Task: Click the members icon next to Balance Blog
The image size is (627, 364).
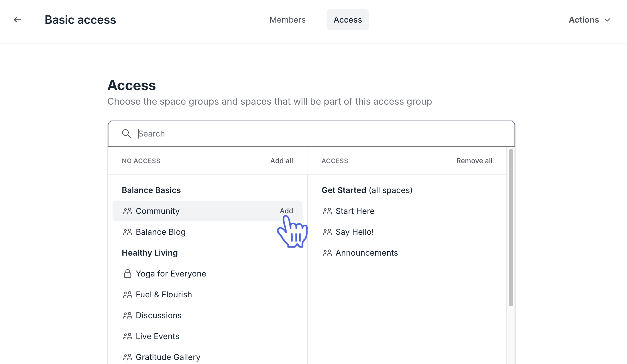Action: tap(128, 232)
